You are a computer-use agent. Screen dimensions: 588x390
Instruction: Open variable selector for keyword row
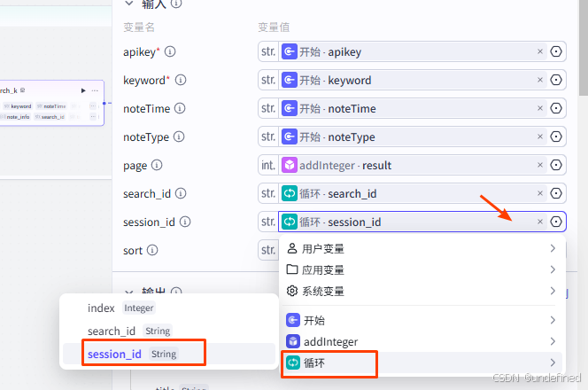tap(556, 80)
